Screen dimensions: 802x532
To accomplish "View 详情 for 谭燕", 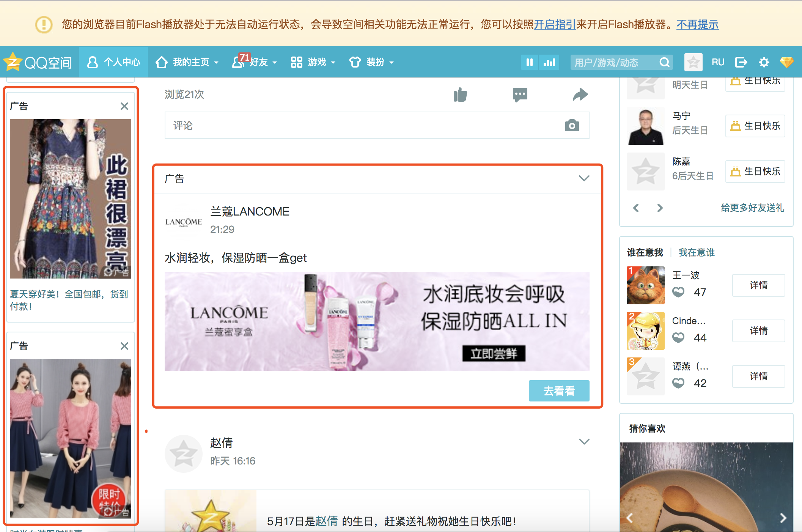I will click(758, 376).
